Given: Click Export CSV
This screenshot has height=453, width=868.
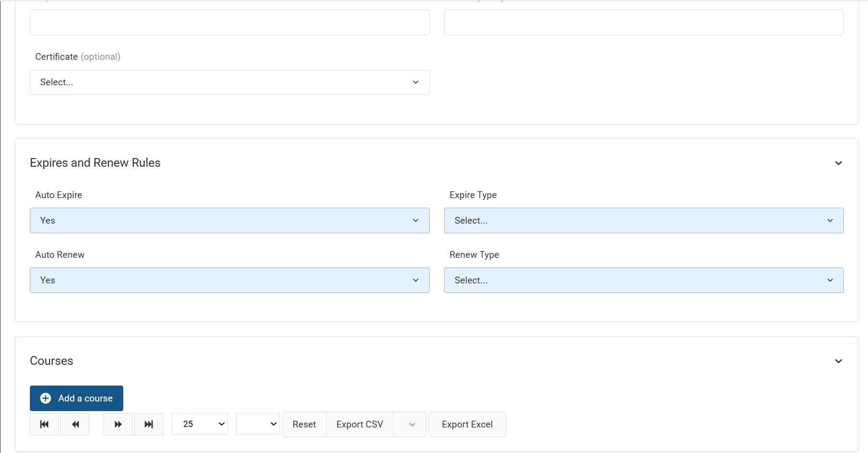Looking at the screenshot, I should 359,424.
